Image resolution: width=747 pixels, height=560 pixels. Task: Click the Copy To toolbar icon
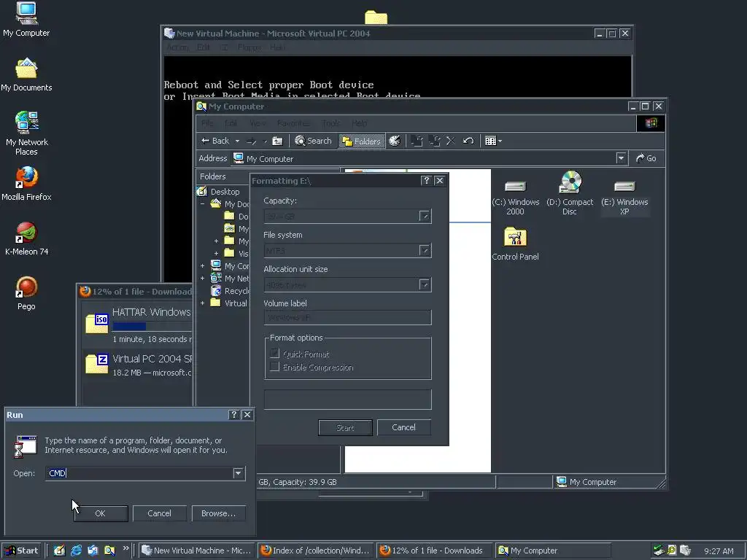[434, 141]
